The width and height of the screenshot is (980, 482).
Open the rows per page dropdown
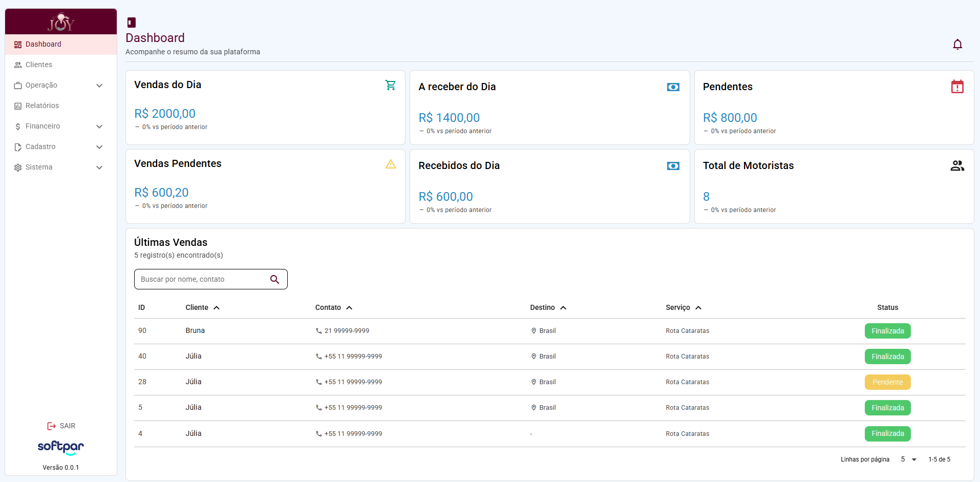909,459
